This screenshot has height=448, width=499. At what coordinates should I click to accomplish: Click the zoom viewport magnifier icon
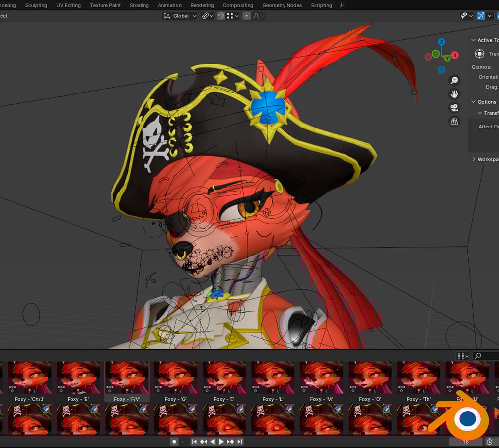454,80
